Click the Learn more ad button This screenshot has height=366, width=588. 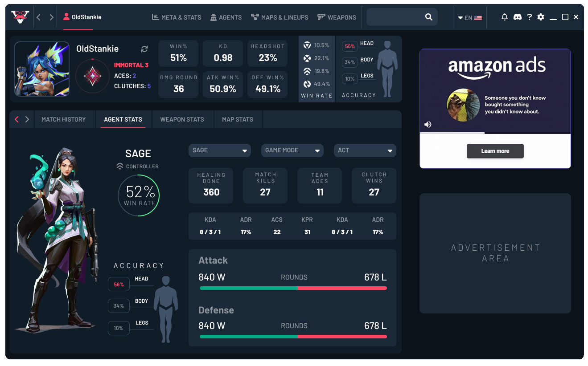click(495, 151)
